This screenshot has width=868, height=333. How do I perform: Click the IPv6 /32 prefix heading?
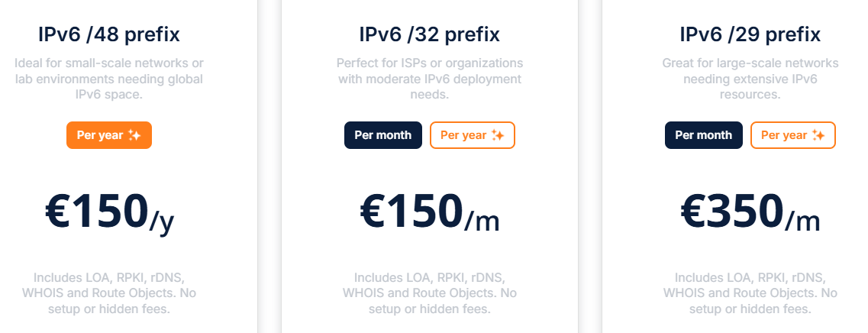coord(430,34)
